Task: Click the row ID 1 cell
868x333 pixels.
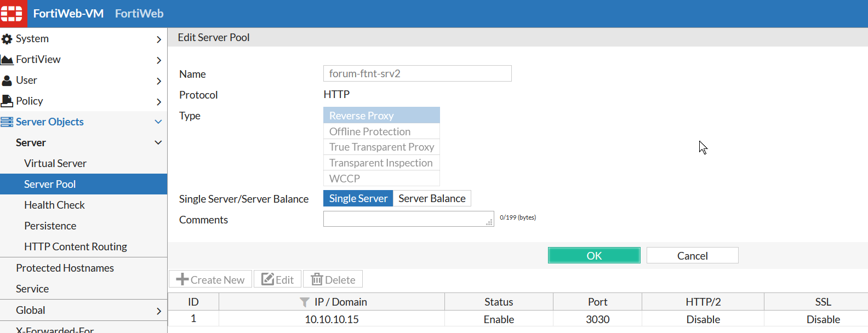Action: [x=193, y=319]
